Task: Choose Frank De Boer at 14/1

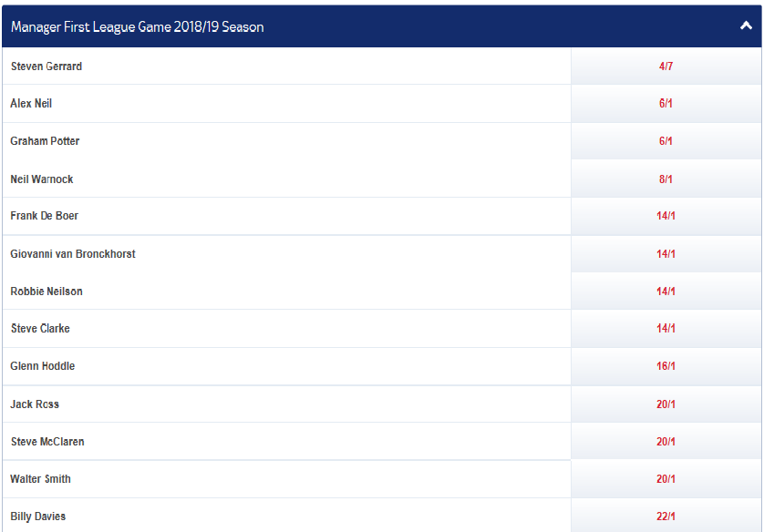Action: click(666, 216)
